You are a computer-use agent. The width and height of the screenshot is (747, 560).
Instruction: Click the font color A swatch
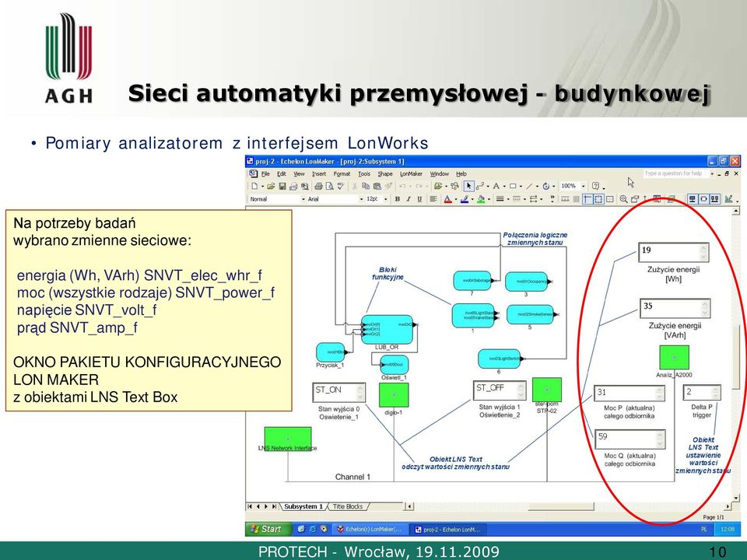pos(448,199)
